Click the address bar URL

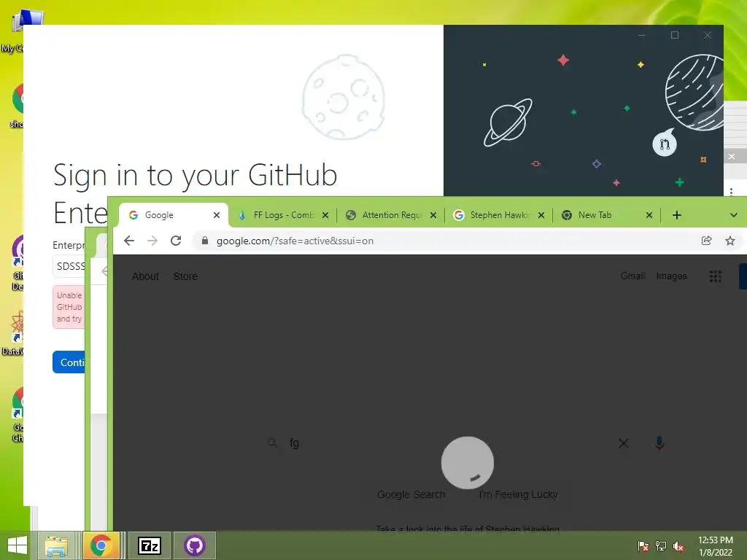(x=295, y=241)
